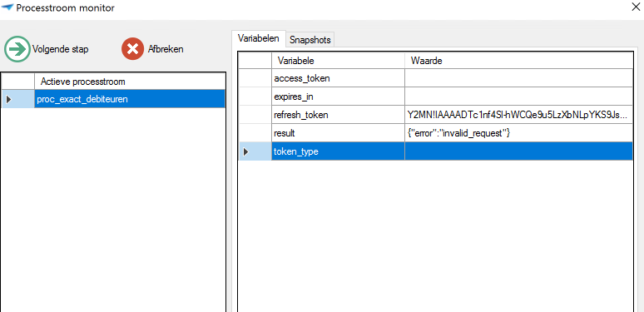Select the Variabelen tab
Image resolution: width=644 pixels, height=312 pixels.
259,38
